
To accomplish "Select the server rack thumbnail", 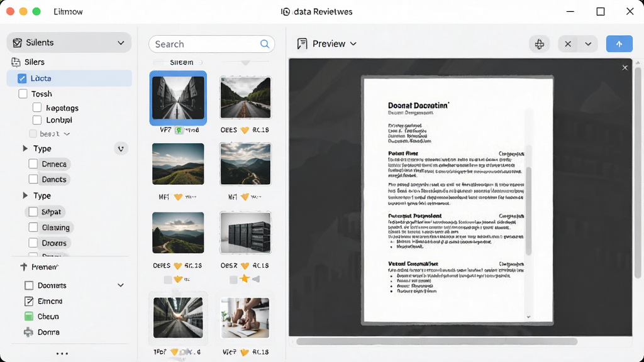I will (x=245, y=233).
